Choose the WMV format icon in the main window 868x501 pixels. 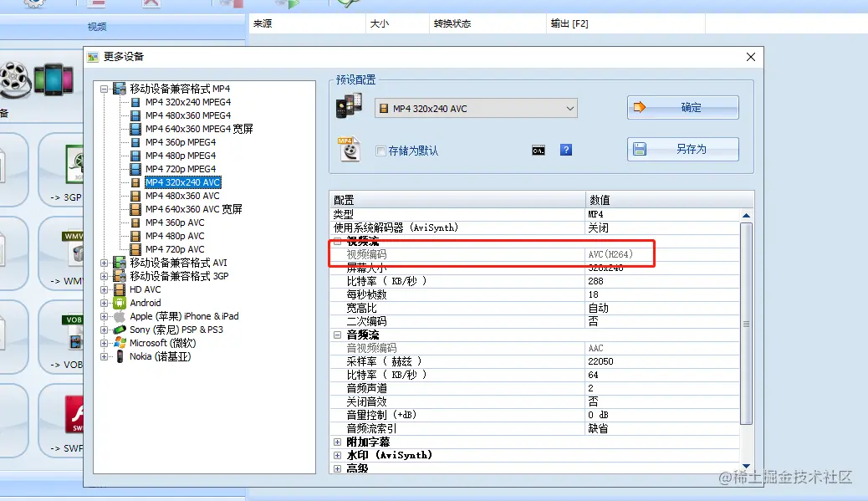coord(73,248)
